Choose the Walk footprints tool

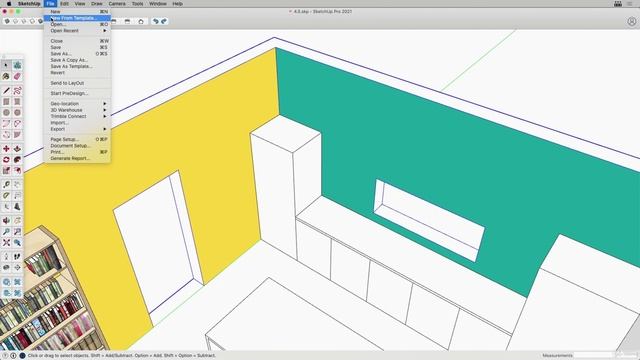pyautogui.click(x=17, y=257)
